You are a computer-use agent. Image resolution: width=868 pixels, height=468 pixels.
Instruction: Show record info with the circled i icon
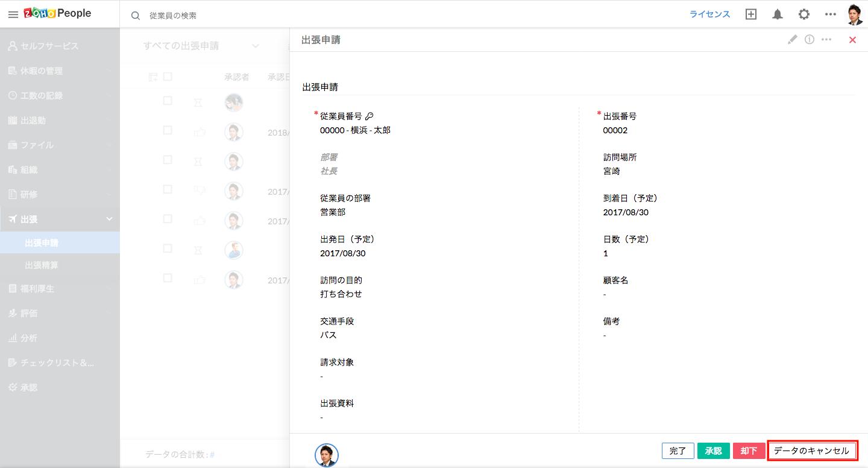point(810,39)
